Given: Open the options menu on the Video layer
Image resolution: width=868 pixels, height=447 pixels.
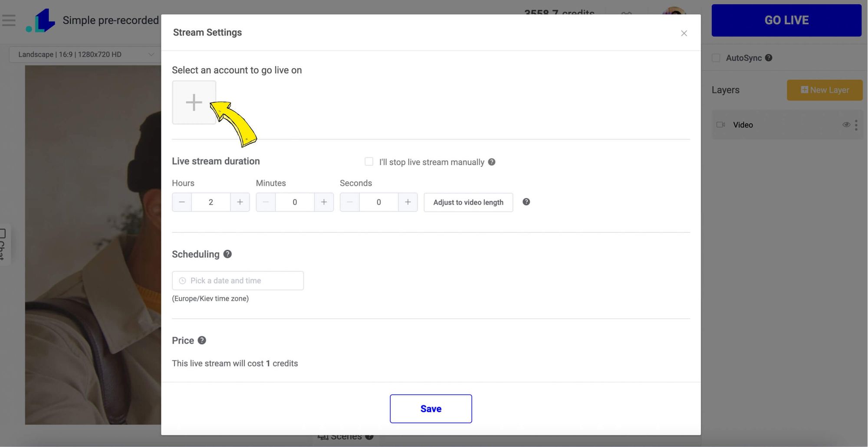Looking at the screenshot, I should pyautogui.click(x=856, y=124).
